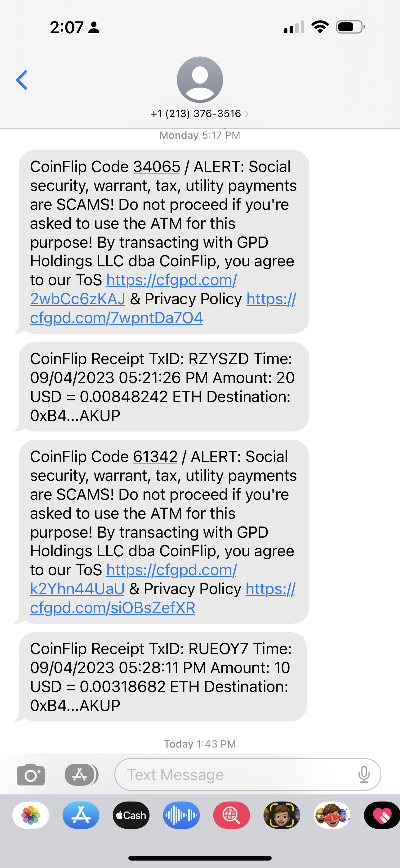400x868 pixels.
Task: Expand contact details for +1 (213) 376-3516
Action: 199,114
